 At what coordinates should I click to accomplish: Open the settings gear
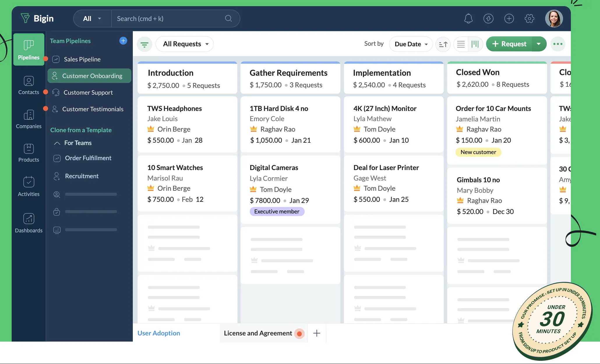tap(529, 19)
